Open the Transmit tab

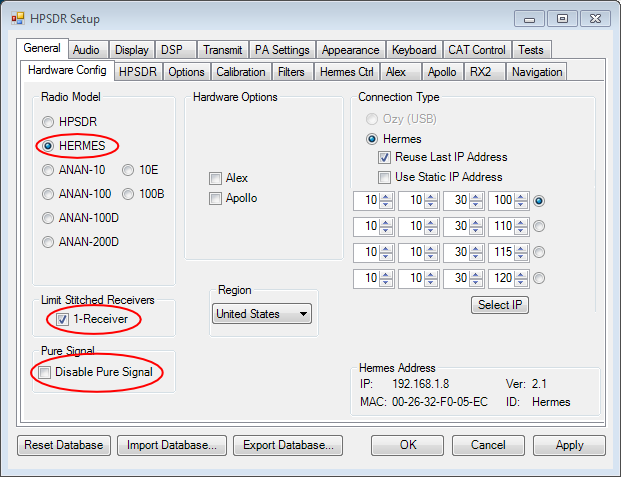(223, 50)
